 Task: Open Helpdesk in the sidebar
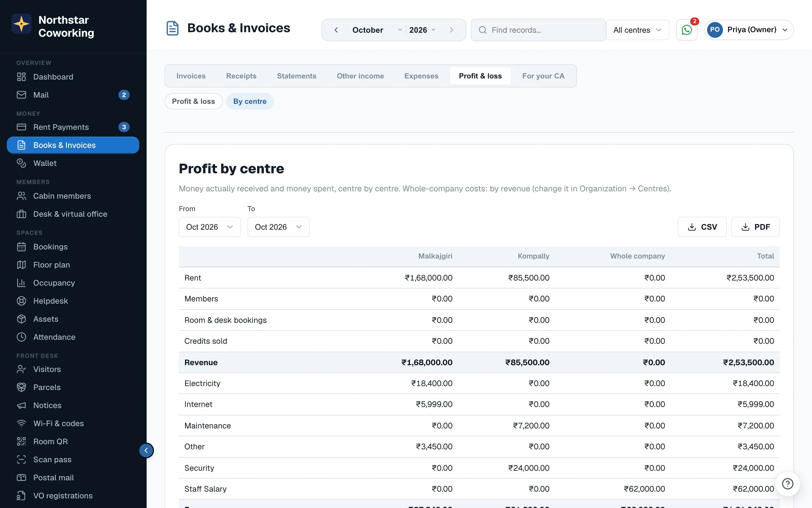pyautogui.click(x=73, y=301)
